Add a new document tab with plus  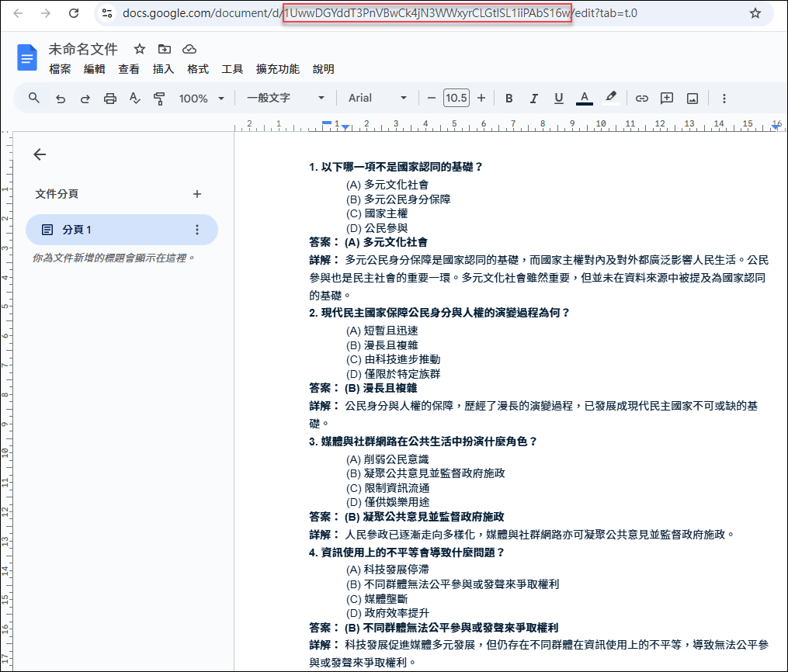click(197, 194)
